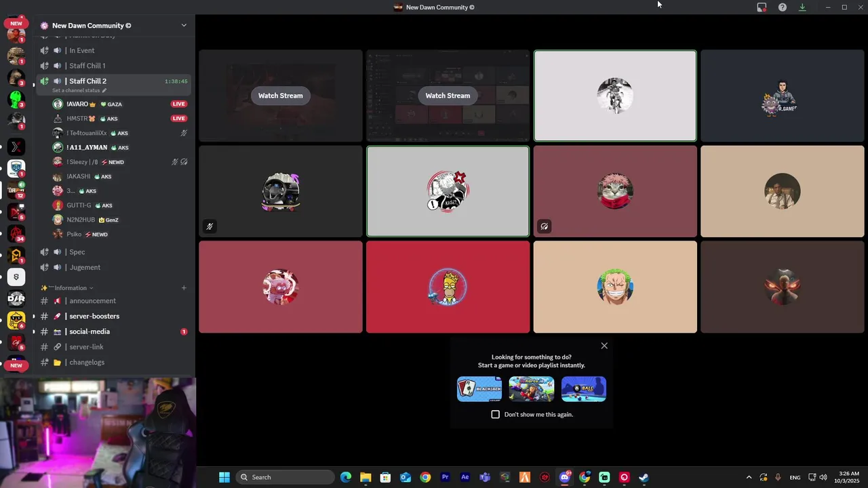Start the 8 Ball activity

pos(584,389)
